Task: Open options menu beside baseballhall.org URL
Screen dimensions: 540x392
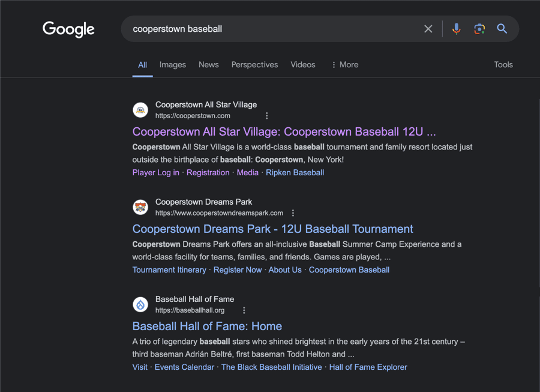Action: (x=244, y=310)
